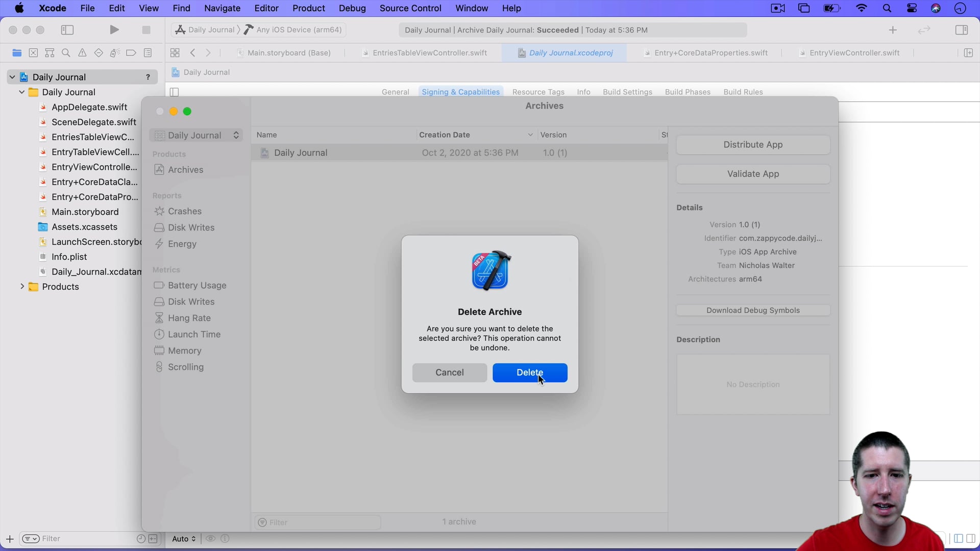Open Control Center in menu bar

pos(912,8)
